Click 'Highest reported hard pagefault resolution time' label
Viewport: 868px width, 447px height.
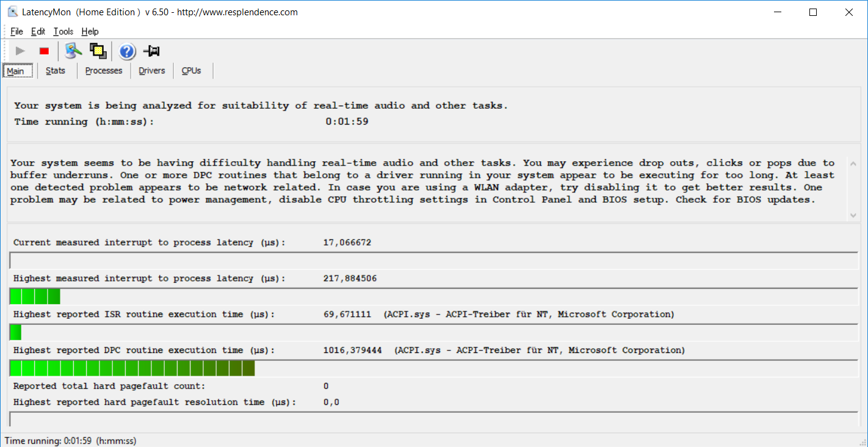pos(154,402)
